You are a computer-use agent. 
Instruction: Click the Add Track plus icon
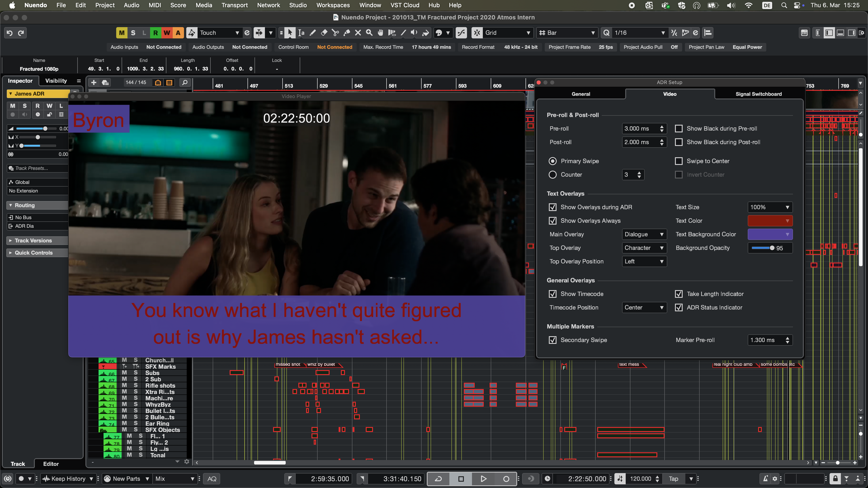94,82
